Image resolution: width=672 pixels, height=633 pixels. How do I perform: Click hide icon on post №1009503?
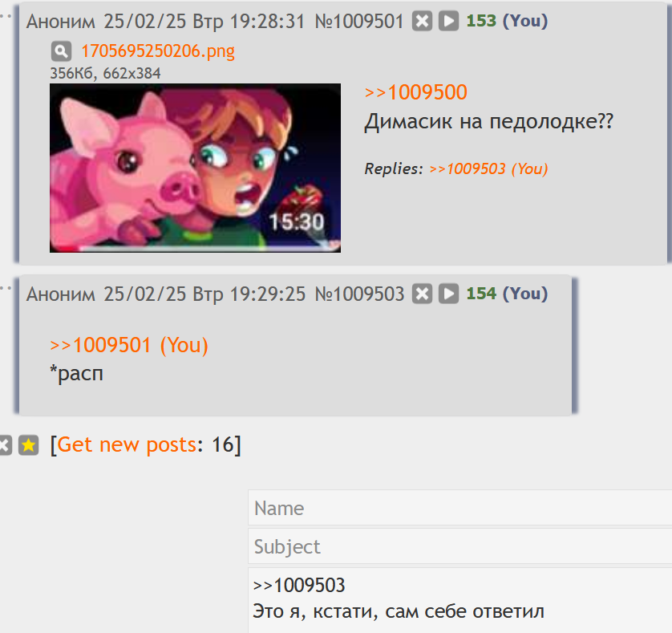tap(422, 294)
